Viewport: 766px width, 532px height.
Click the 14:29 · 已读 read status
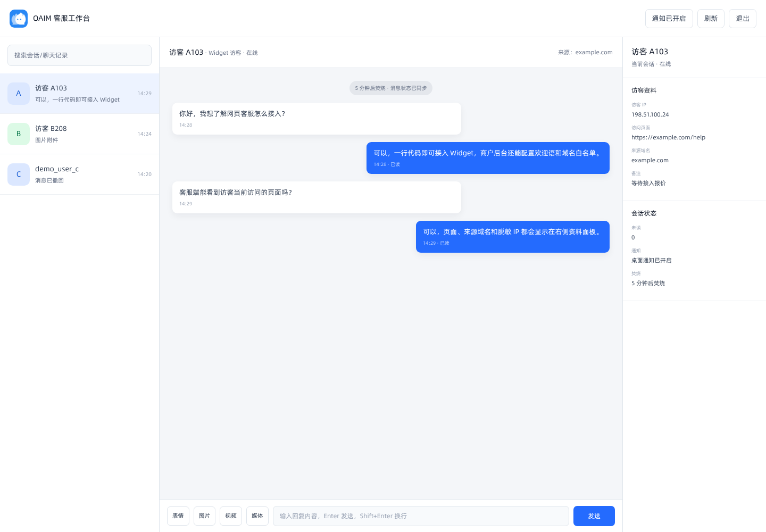click(x=436, y=243)
